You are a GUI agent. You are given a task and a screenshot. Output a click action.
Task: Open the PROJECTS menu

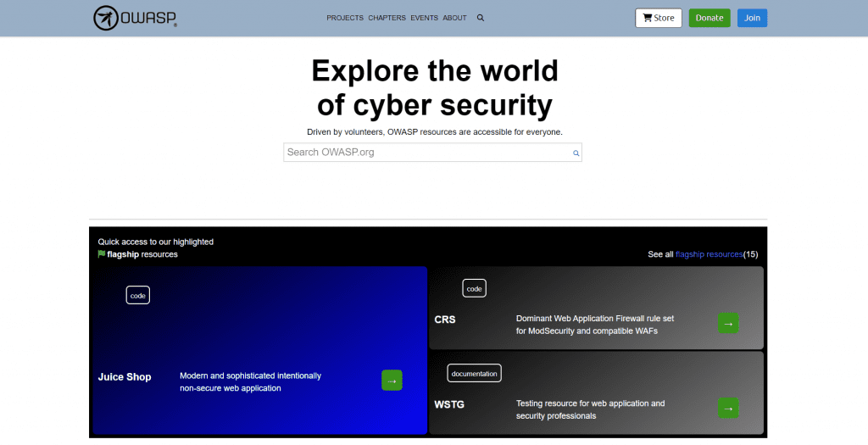point(345,18)
